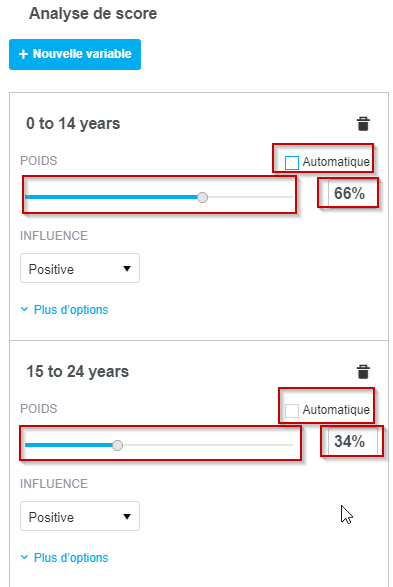Click the Analyse de score heading

[x=93, y=14]
